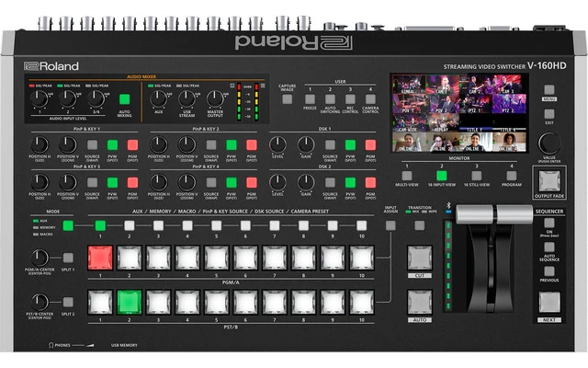Activate USER 2 AUTO SWITCHING button
The image size is (588, 368).
point(330,99)
